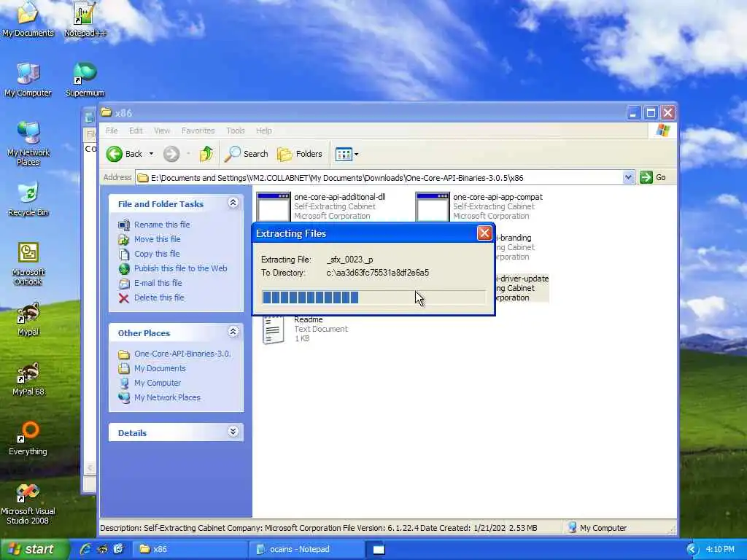747x560 pixels.
Task: Click the c:\aa3d63fc75531a8df2e6a5 directory text
Action: [x=377, y=273]
